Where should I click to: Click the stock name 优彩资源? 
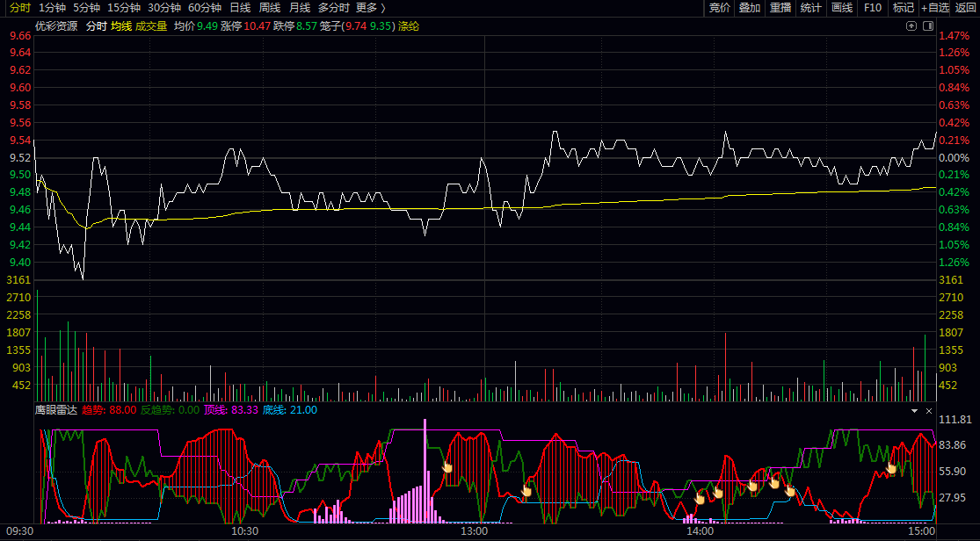click(56, 26)
